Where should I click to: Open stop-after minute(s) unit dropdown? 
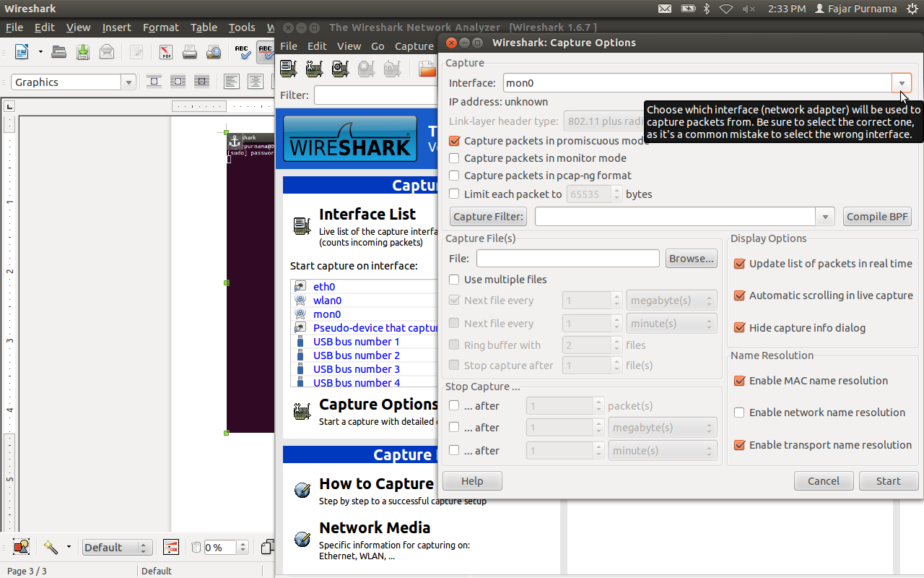click(x=663, y=451)
